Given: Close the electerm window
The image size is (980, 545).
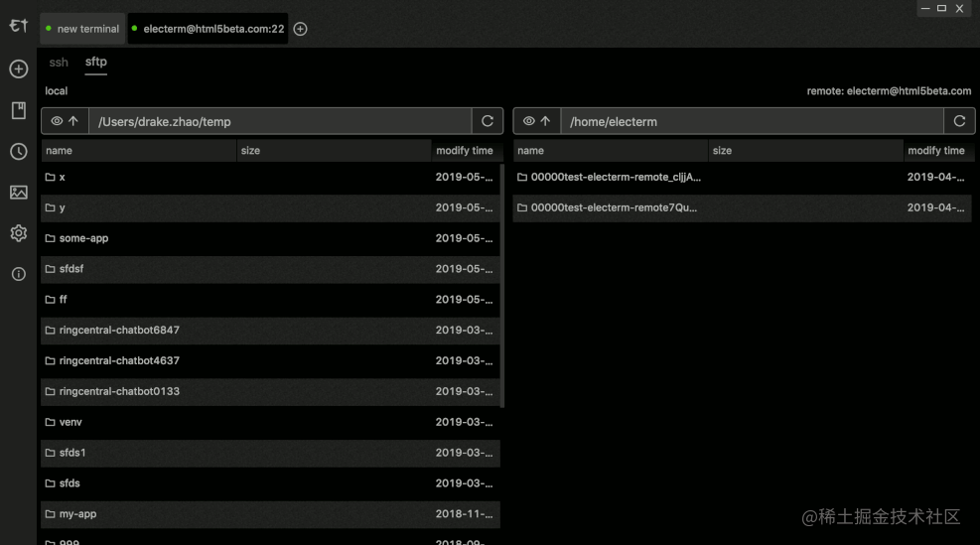Looking at the screenshot, I should pos(959,8).
